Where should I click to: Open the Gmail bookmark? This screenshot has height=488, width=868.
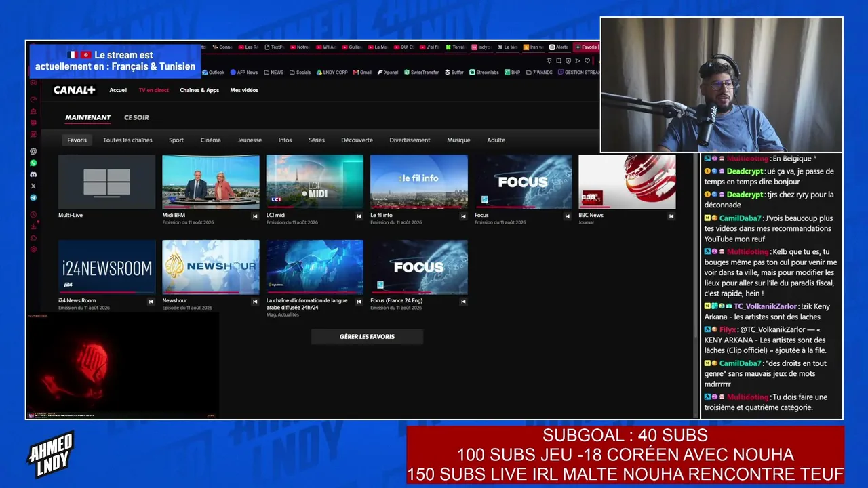tap(362, 73)
